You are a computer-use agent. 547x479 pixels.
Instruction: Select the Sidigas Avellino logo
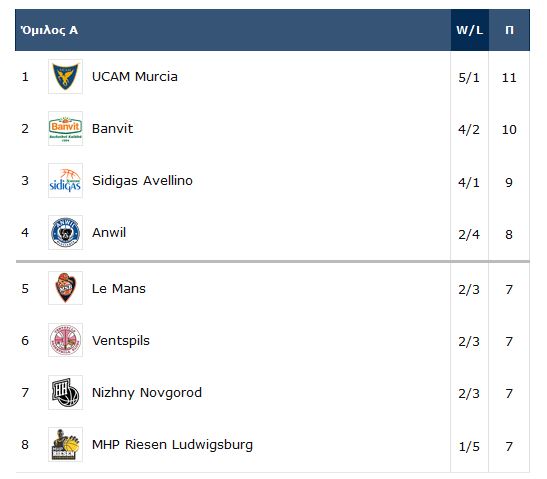pos(65,180)
